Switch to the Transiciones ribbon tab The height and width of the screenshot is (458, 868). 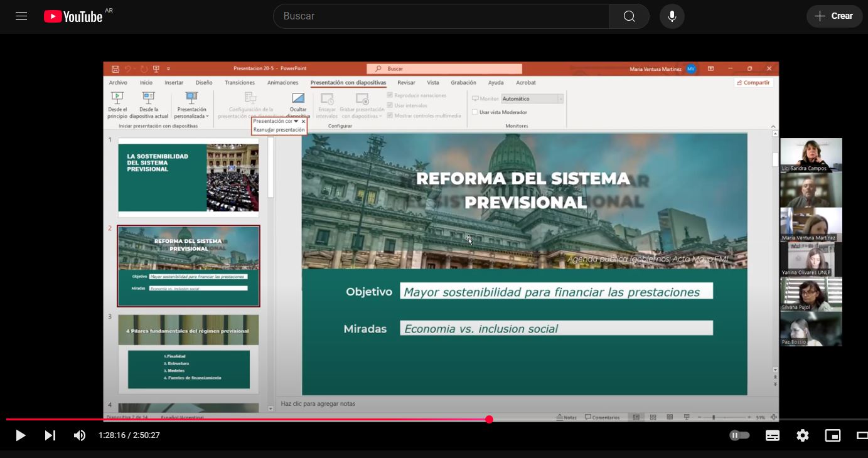click(240, 83)
